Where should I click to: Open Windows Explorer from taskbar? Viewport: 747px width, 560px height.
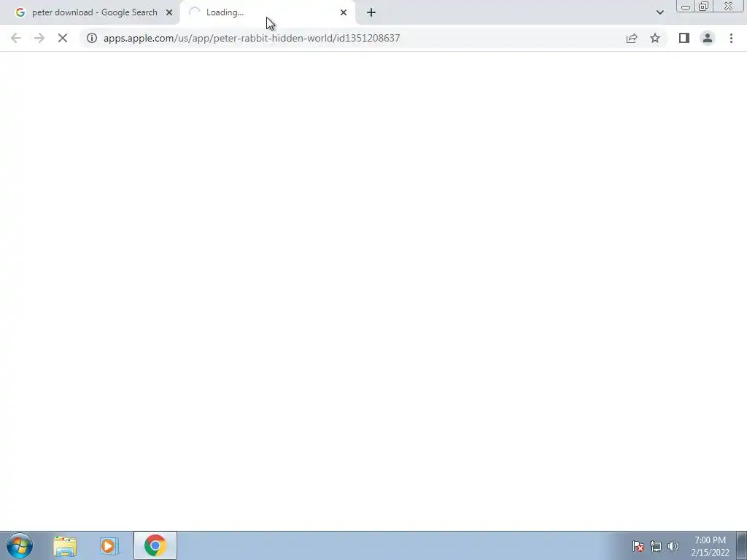(x=65, y=545)
